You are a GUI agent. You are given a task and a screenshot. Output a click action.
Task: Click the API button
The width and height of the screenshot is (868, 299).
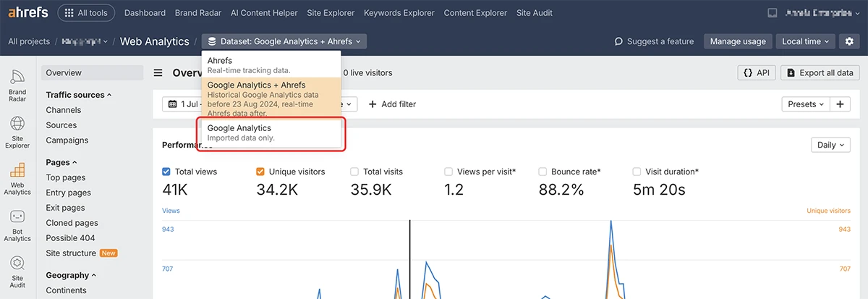[757, 72]
